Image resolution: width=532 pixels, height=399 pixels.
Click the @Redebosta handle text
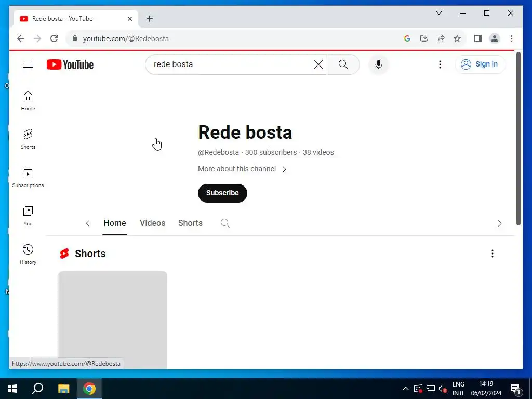(x=218, y=152)
